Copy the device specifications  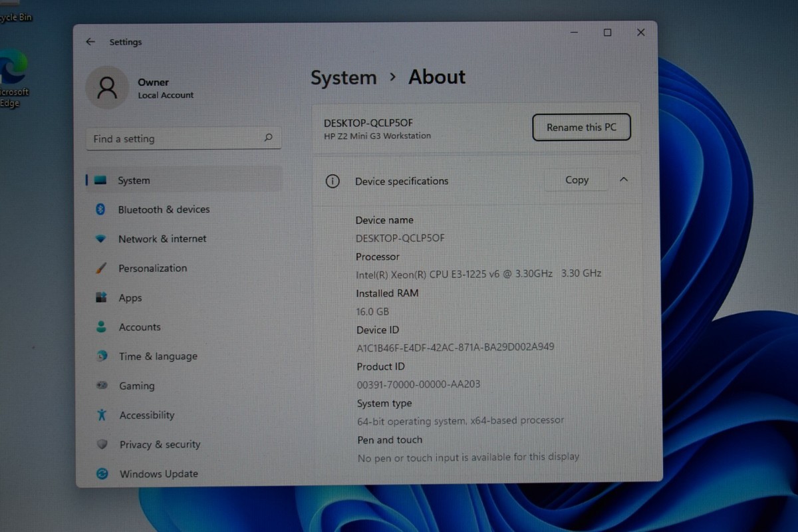577,180
